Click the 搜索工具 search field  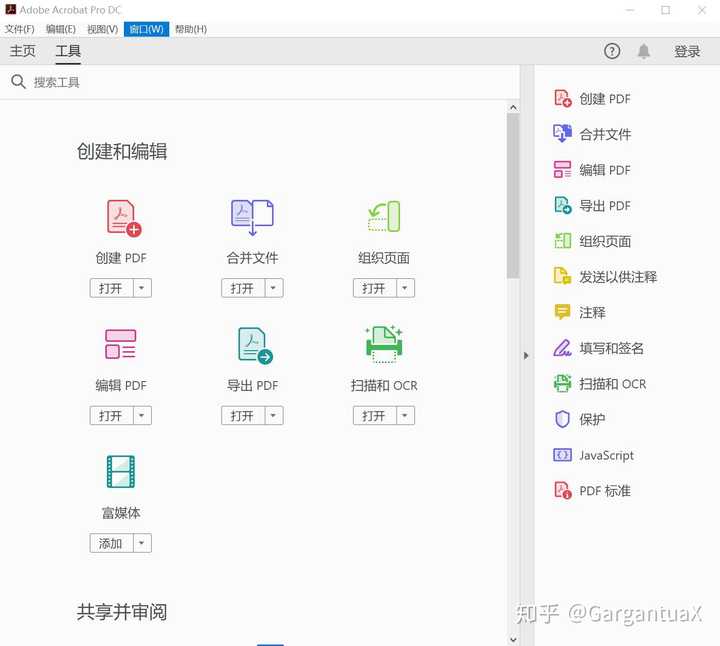[x=259, y=82]
